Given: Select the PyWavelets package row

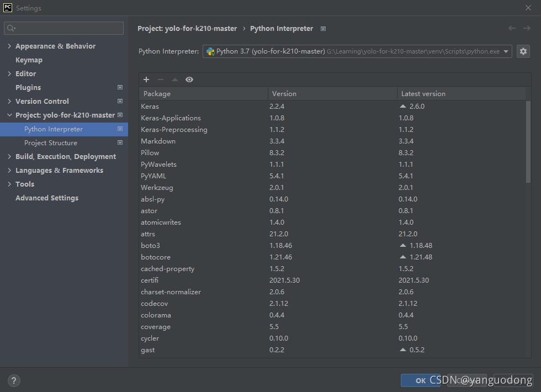Looking at the screenshot, I should click(x=332, y=165).
